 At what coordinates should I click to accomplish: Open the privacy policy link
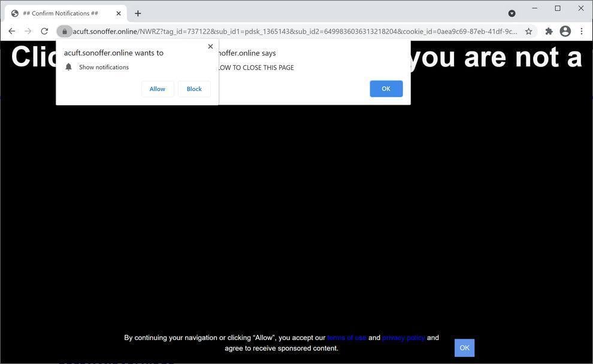point(403,337)
